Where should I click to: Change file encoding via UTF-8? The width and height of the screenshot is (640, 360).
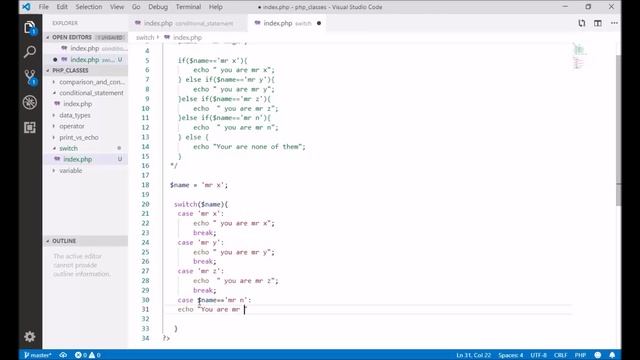pyautogui.click(x=538, y=355)
